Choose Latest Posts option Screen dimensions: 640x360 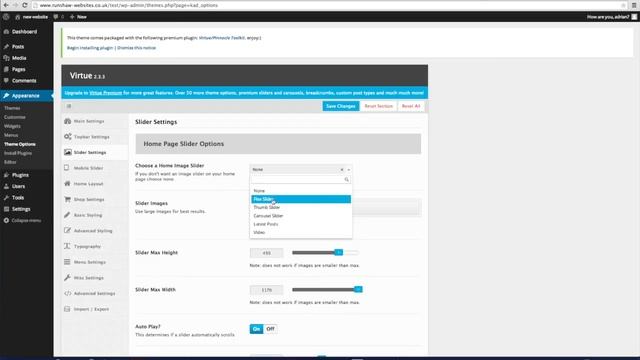point(301,224)
